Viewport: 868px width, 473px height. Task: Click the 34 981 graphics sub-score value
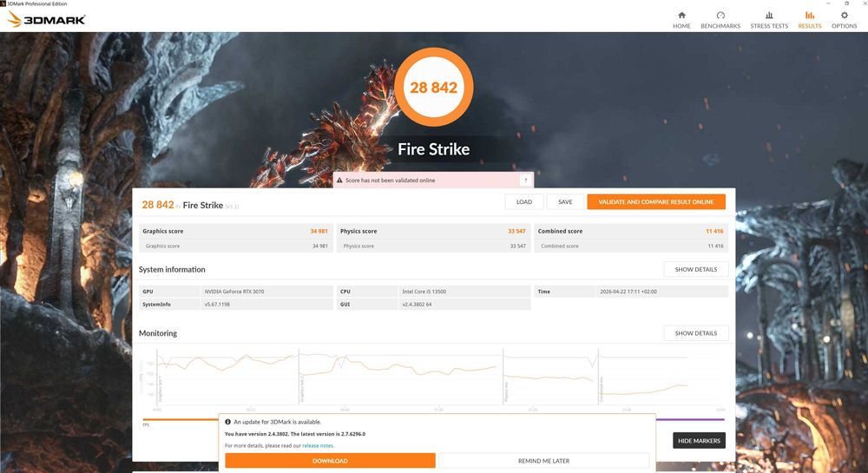point(320,246)
